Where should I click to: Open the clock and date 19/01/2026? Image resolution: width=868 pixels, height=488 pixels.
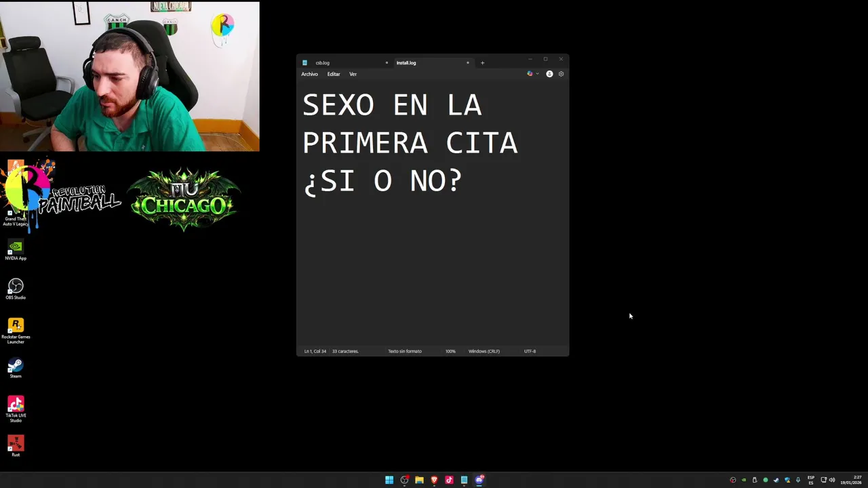click(x=851, y=480)
